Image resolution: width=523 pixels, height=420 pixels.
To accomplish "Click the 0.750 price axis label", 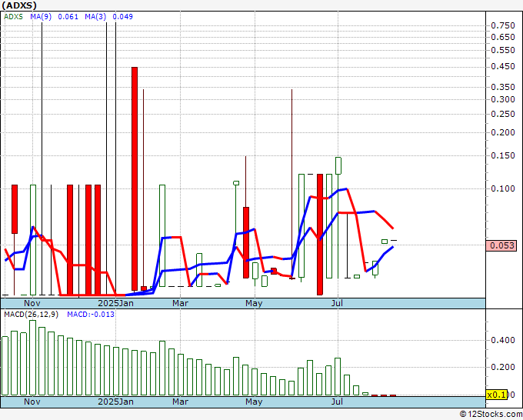I will pos(502,25).
